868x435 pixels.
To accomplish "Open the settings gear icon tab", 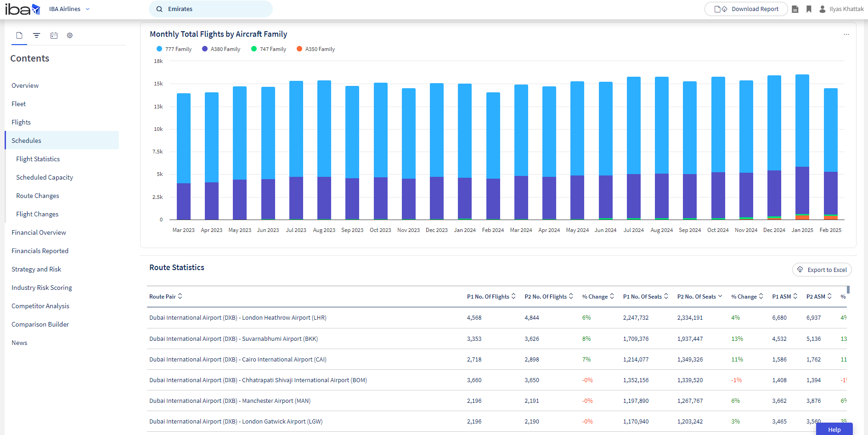I will [x=70, y=35].
